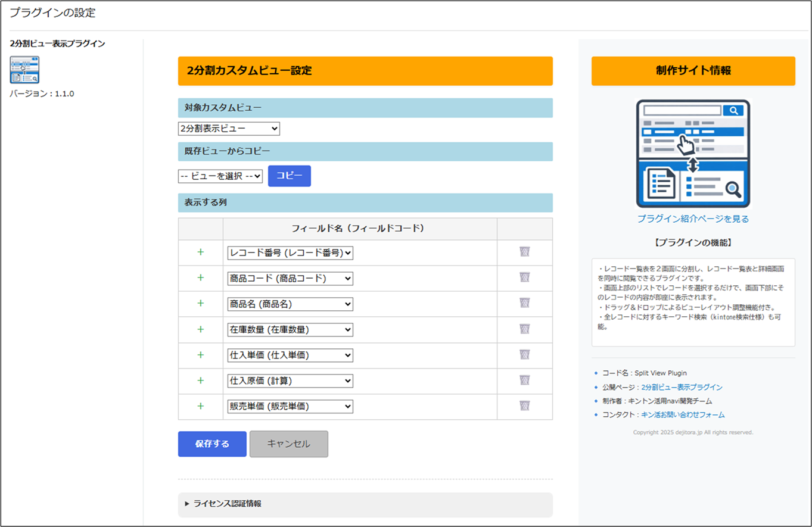This screenshot has width=812, height=527.
Task: Open the キン活お問い合わせフォーム contact link
Action: point(683,414)
